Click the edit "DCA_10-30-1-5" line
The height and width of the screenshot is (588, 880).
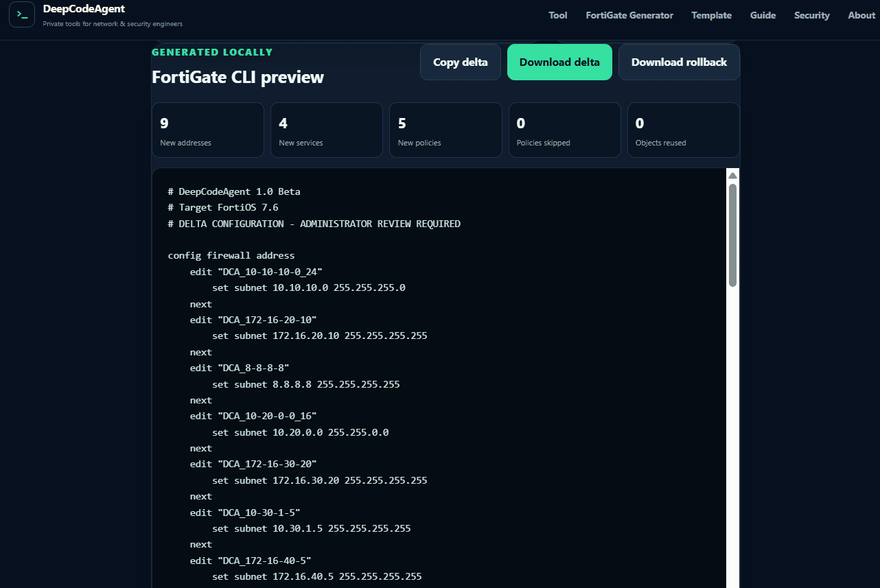[245, 513]
